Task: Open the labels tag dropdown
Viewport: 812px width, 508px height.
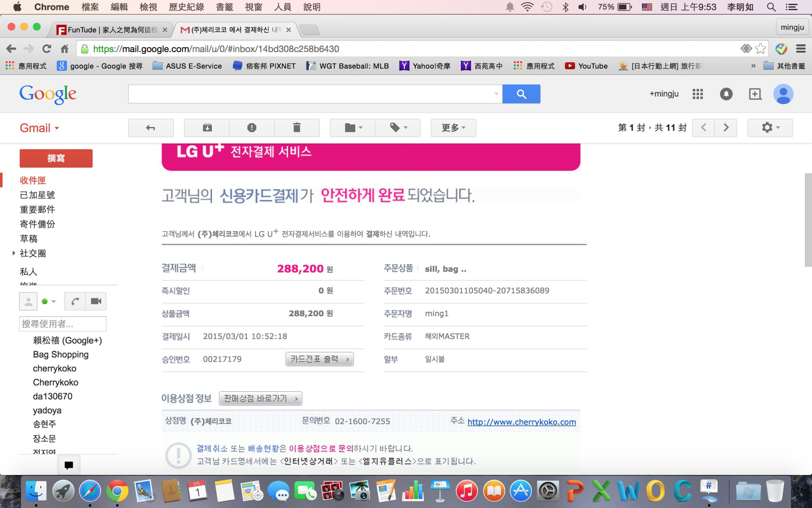Action: coord(398,128)
